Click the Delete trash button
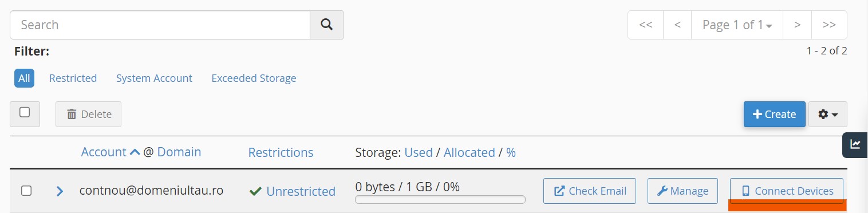Image resolution: width=868 pixels, height=213 pixels. point(88,114)
